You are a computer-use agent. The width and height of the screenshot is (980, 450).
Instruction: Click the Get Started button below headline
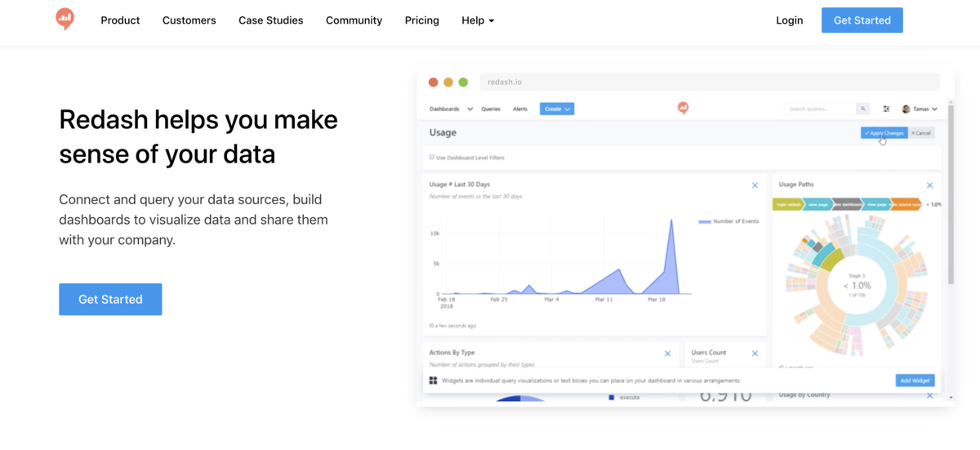(110, 300)
